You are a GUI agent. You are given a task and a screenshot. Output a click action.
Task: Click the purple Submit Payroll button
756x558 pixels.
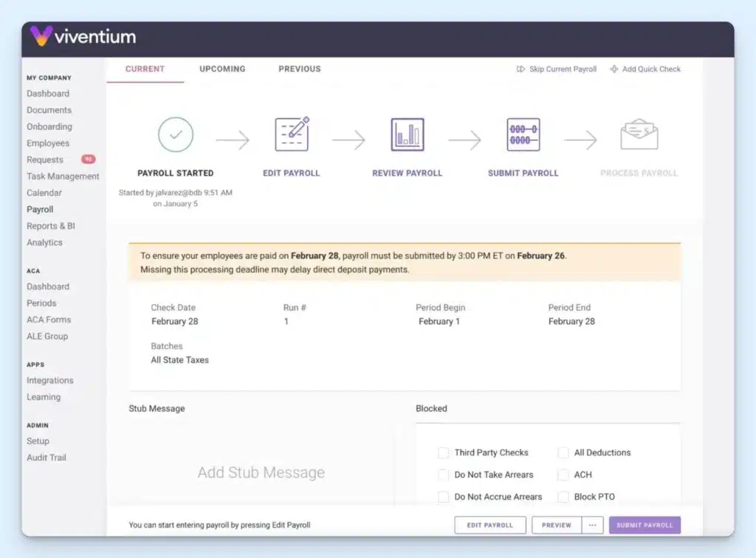click(x=645, y=526)
